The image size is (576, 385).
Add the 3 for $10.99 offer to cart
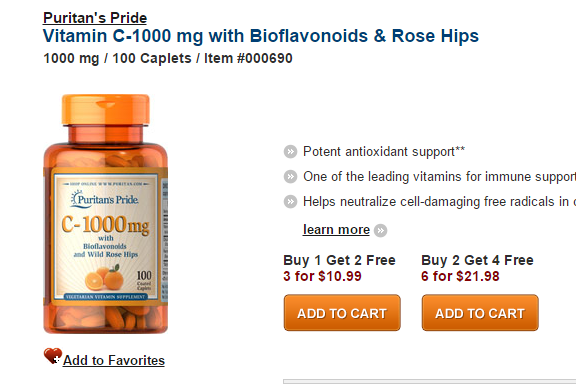point(342,313)
